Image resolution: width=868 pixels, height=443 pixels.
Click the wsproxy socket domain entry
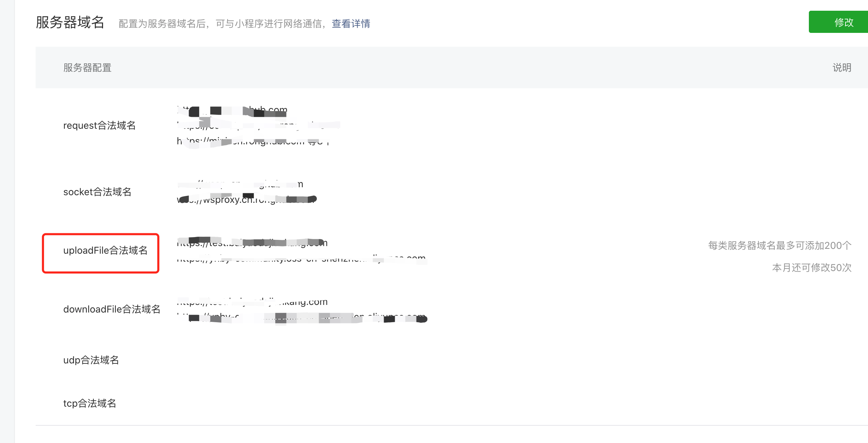(x=247, y=199)
